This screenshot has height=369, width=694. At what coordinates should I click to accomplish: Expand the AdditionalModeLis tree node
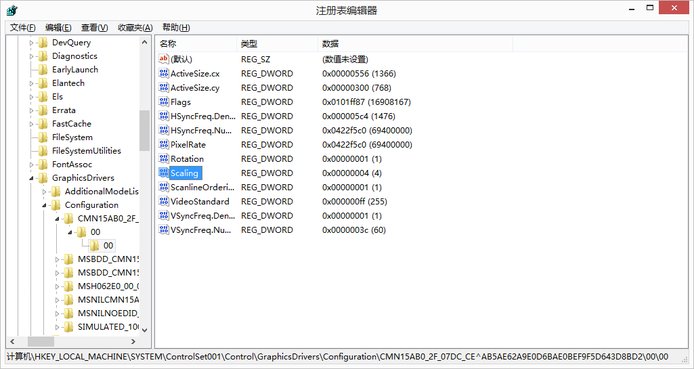pyautogui.click(x=44, y=192)
